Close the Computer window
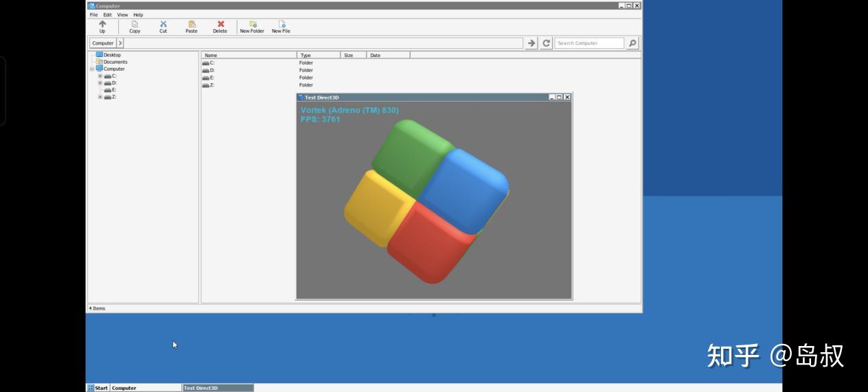The height and width of the screenshot is (392, 868). pos(637,5)
